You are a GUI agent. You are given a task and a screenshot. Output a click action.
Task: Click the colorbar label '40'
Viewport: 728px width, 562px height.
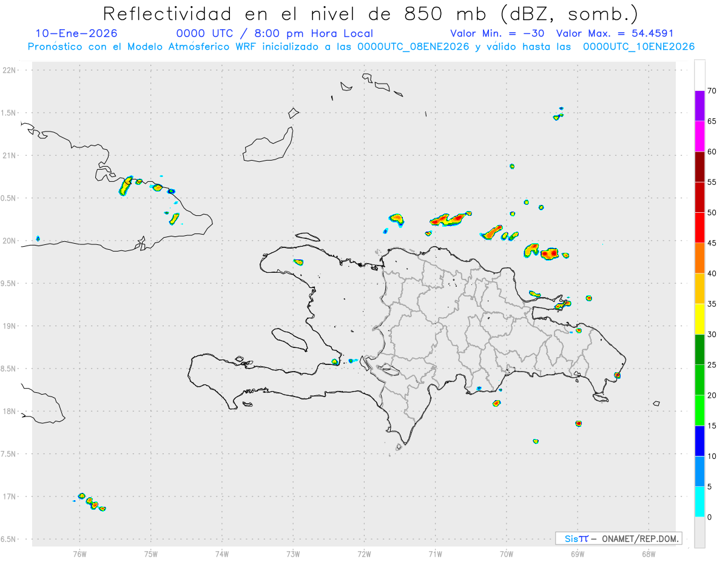712,273
